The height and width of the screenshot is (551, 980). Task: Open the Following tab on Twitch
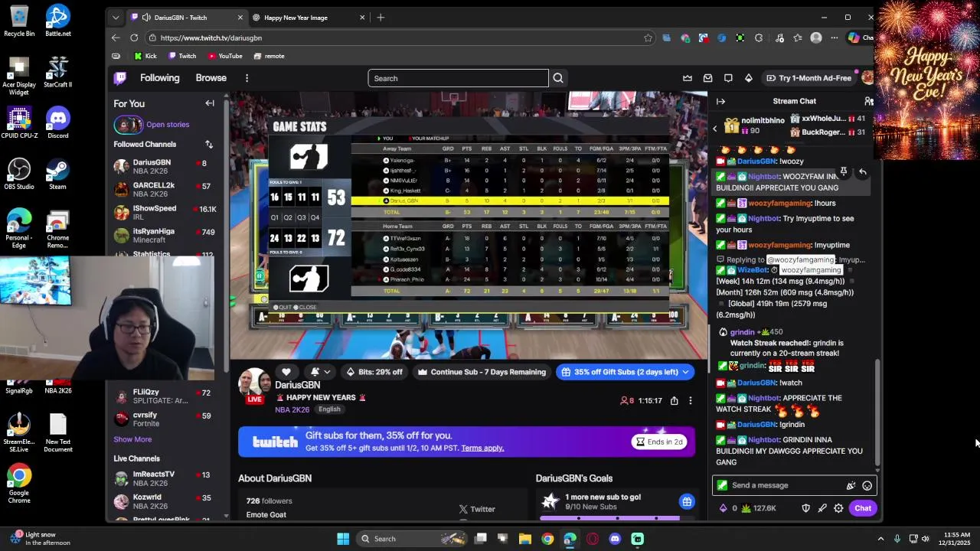coord(159,78)
